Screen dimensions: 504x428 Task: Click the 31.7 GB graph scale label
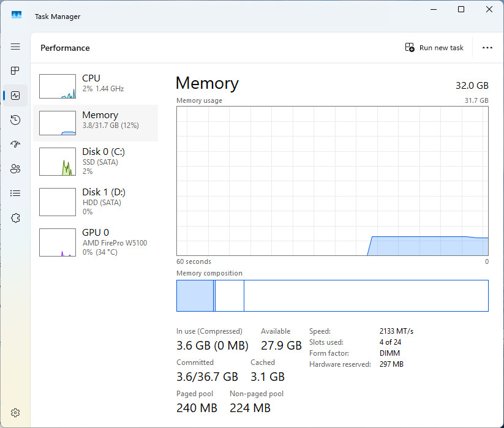(x=476, y=100)
